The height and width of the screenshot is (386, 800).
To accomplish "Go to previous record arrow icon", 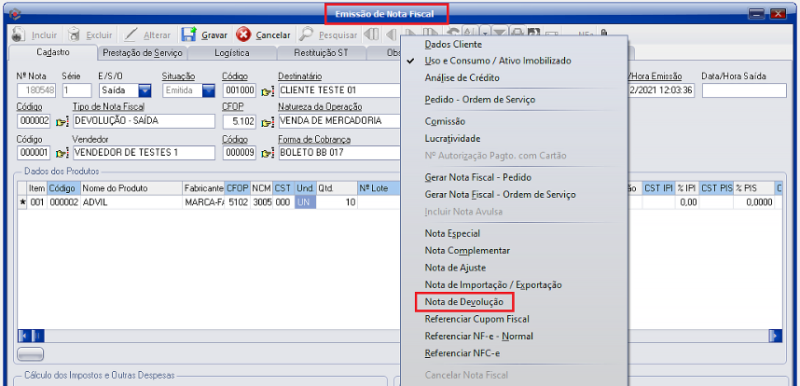I will pyautogui.click(x=391, y=35).
